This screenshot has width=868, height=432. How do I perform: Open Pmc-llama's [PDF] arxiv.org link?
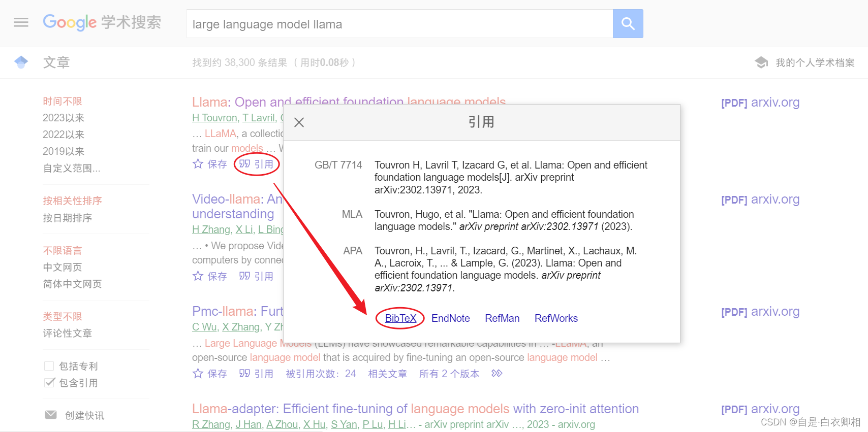(760, 312)
